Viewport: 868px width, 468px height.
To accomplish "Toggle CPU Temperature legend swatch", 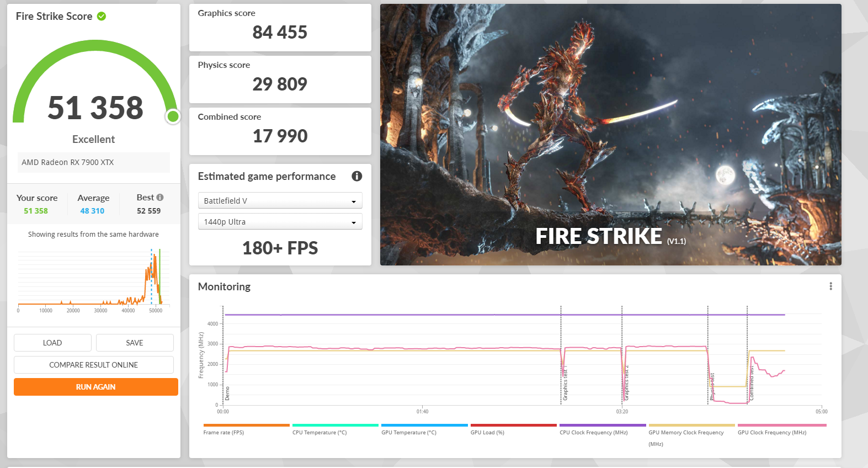I will click(x=336, y=425).
